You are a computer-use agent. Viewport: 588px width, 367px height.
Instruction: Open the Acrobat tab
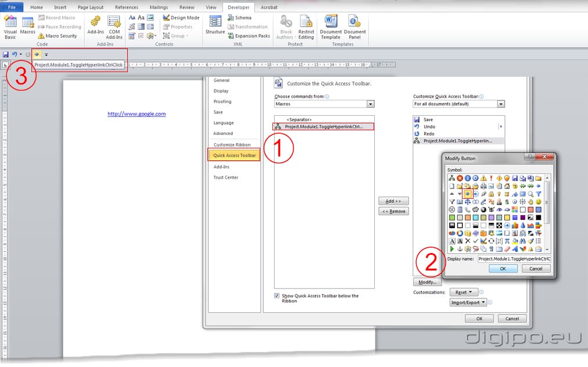(269, 7)
